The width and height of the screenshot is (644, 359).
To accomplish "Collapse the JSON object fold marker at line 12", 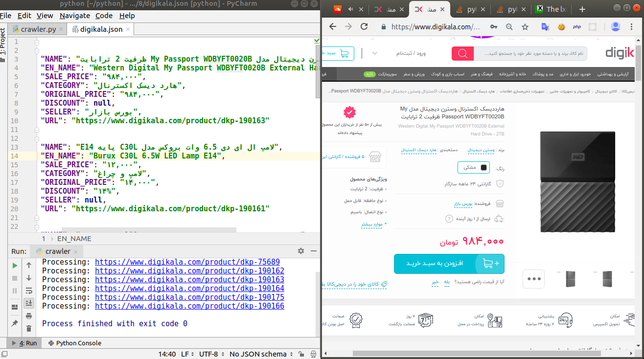I will (37, 138).
